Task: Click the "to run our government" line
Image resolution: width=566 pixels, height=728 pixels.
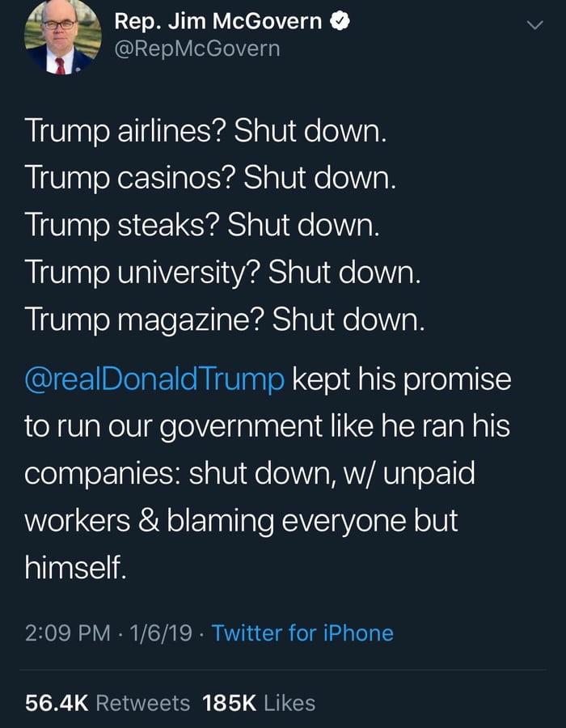Action: pyautogui.click(x=267, y=426)
